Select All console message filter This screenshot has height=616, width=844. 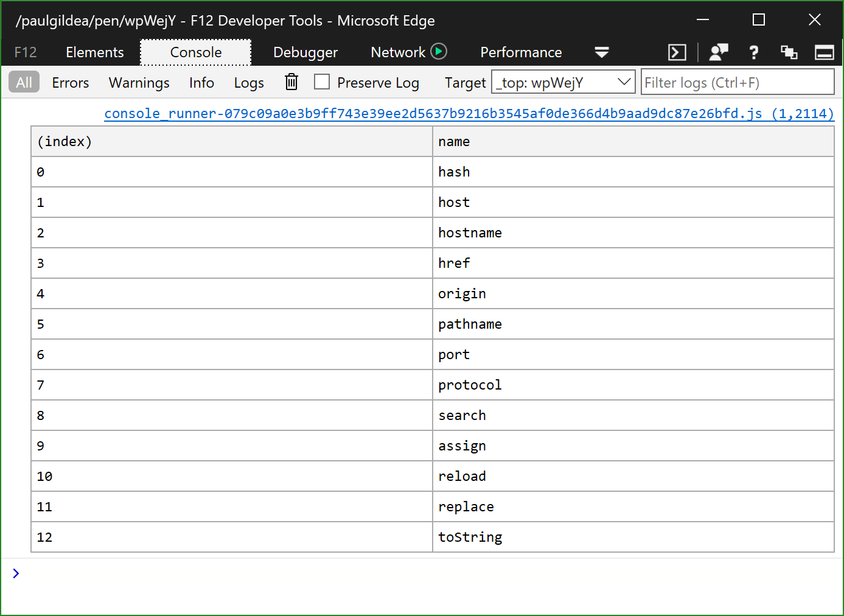pyautogui.click(x=23, y=82)
